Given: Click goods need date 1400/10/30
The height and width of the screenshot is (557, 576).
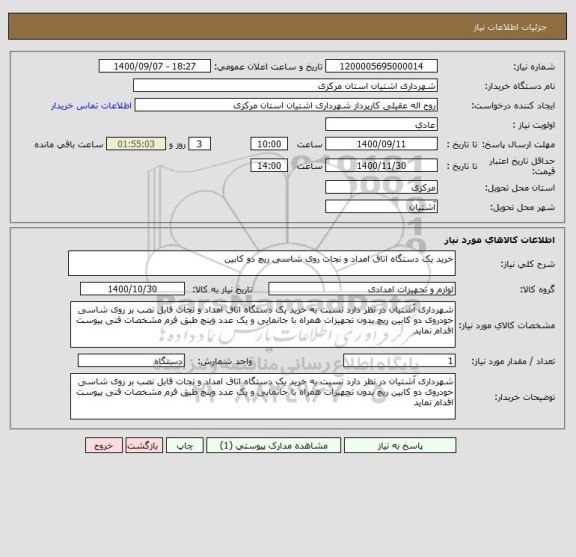Looking at the screenshot, I should point(132,289).
